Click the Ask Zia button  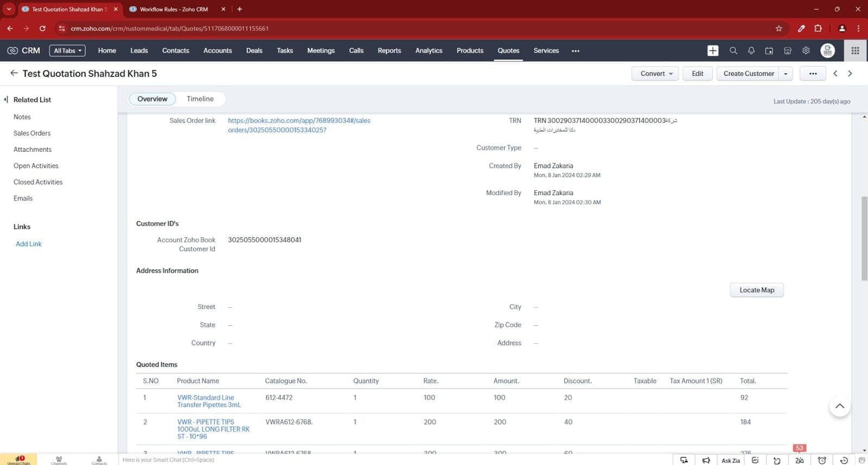730,460
